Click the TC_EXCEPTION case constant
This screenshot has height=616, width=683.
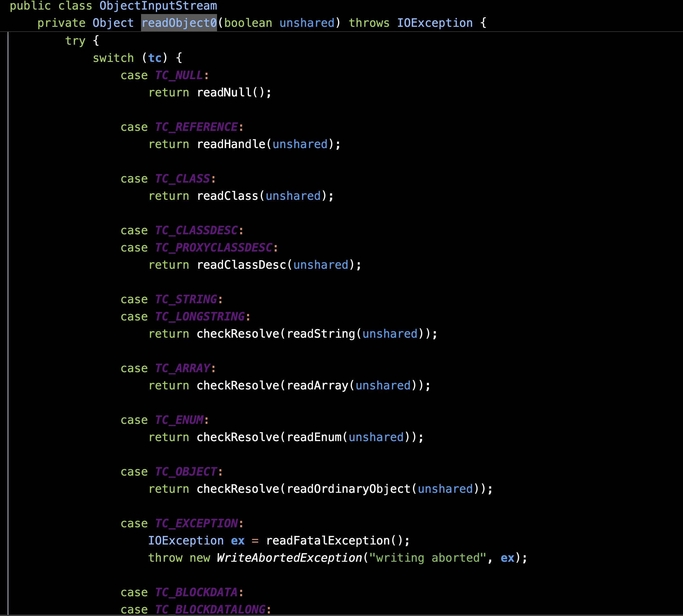[x=196, y=523]
